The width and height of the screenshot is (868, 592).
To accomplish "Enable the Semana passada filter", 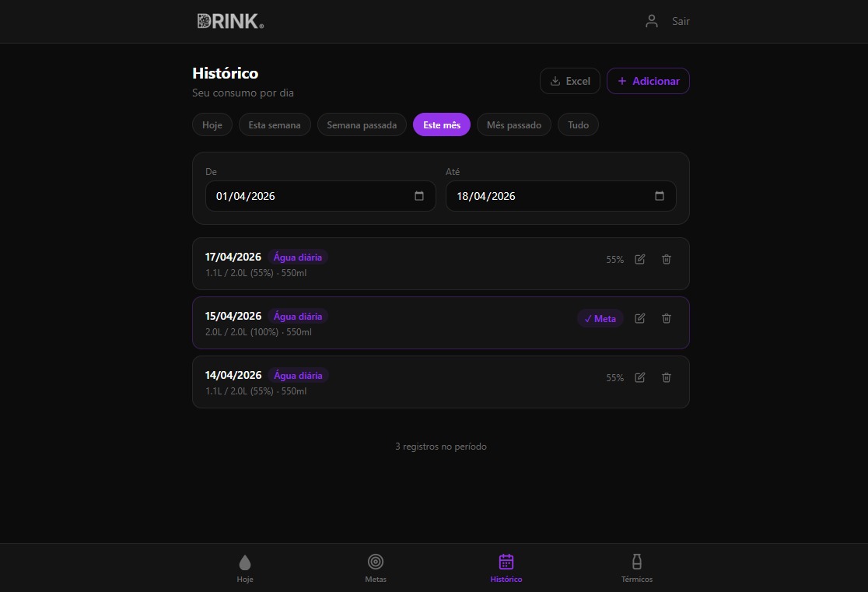I will 362,124.
